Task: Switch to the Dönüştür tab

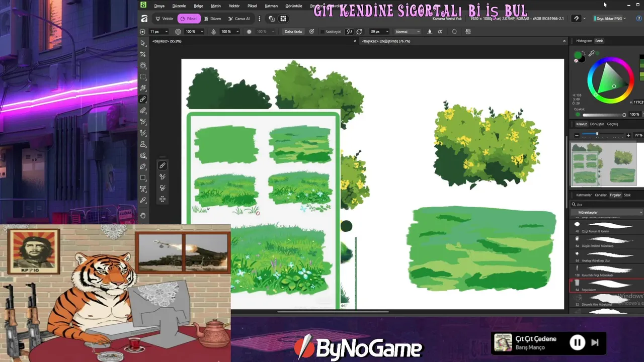Action: [597, 124]
